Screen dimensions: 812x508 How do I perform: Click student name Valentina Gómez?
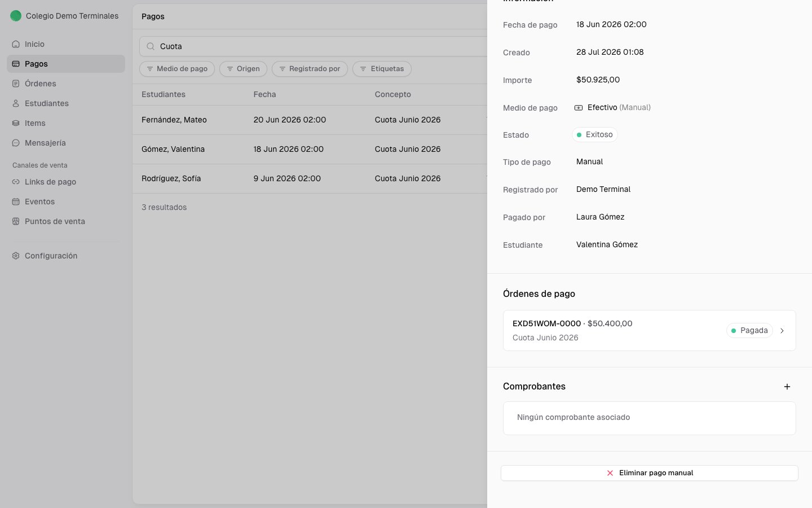coord(607,244)
